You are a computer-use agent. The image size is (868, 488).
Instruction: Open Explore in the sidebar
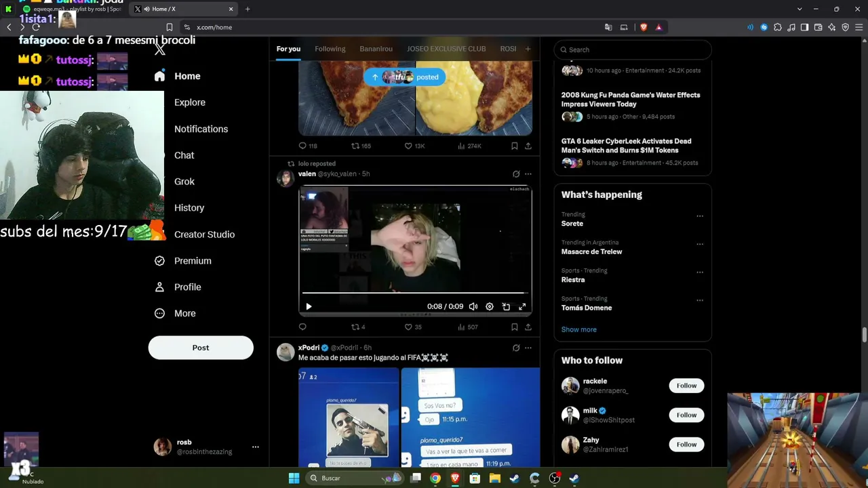(189, 102)
